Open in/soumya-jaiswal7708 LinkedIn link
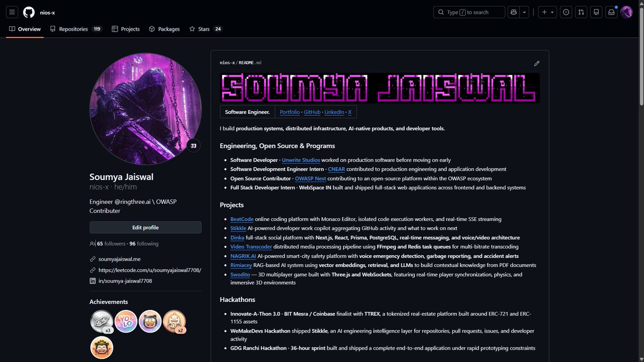 (x=125, y=280)
